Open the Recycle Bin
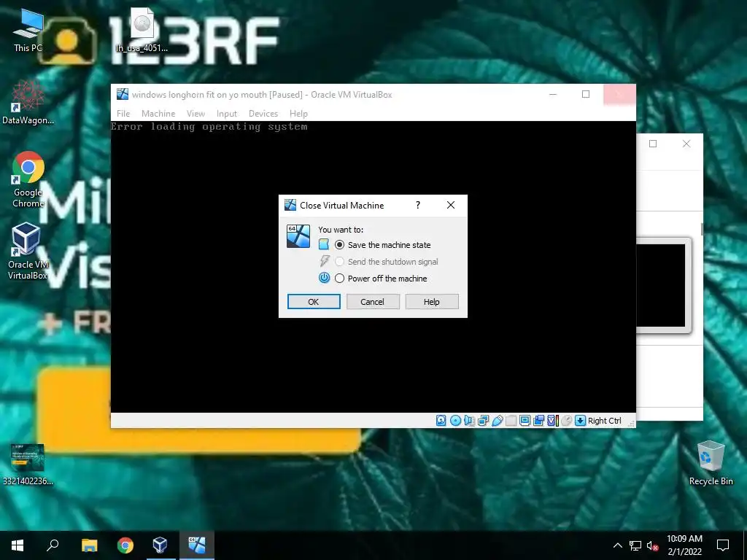 pyautogui.click(x=711, y=463)
